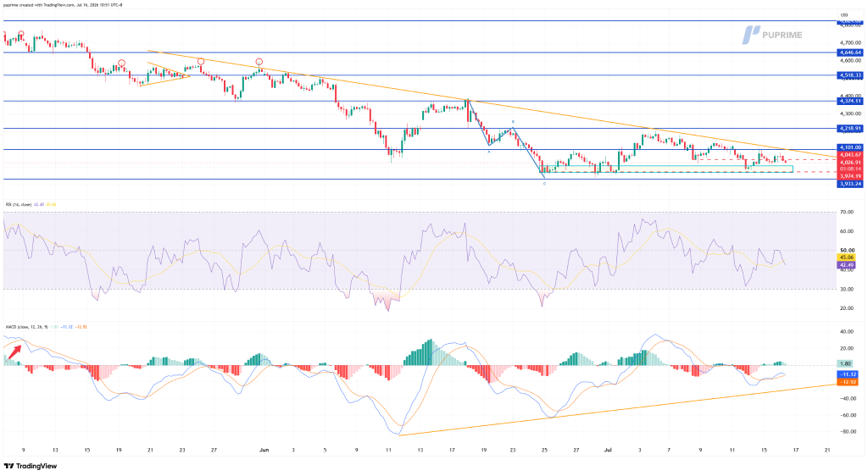Click the RSI 70.00 axis level
The height and width of the screenshot is (476, 868).
(847, 212)
